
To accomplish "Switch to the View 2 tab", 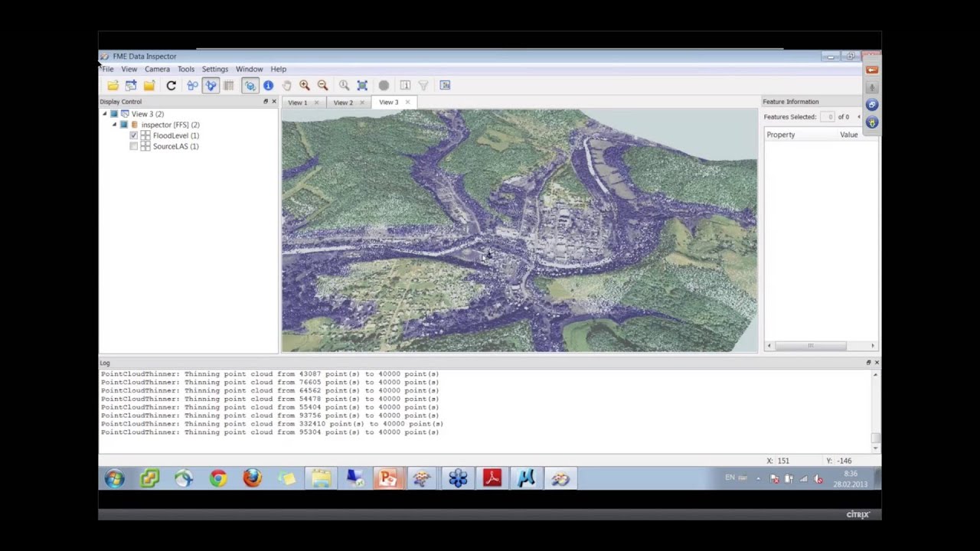I will tap(343, 103).
